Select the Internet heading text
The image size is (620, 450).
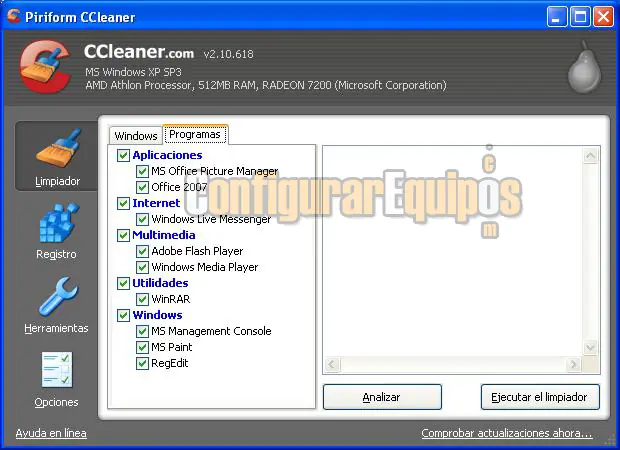(x=156, y=203)
